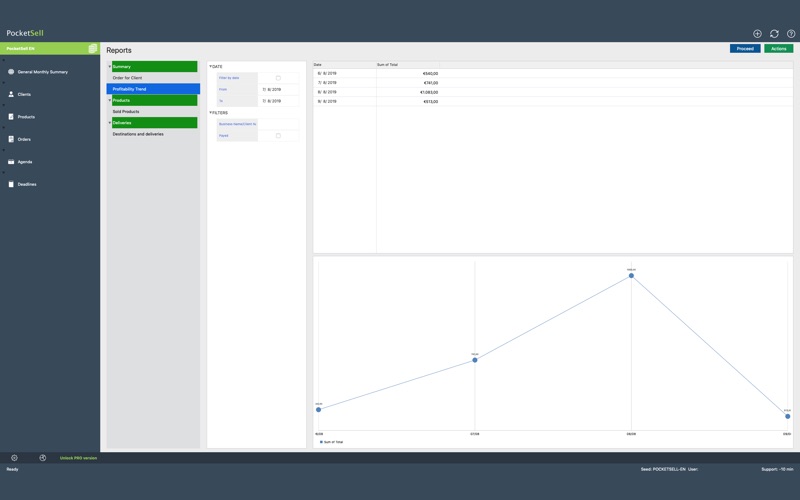
Task: Click the last chart data point on right
Action: pos(788,416)
